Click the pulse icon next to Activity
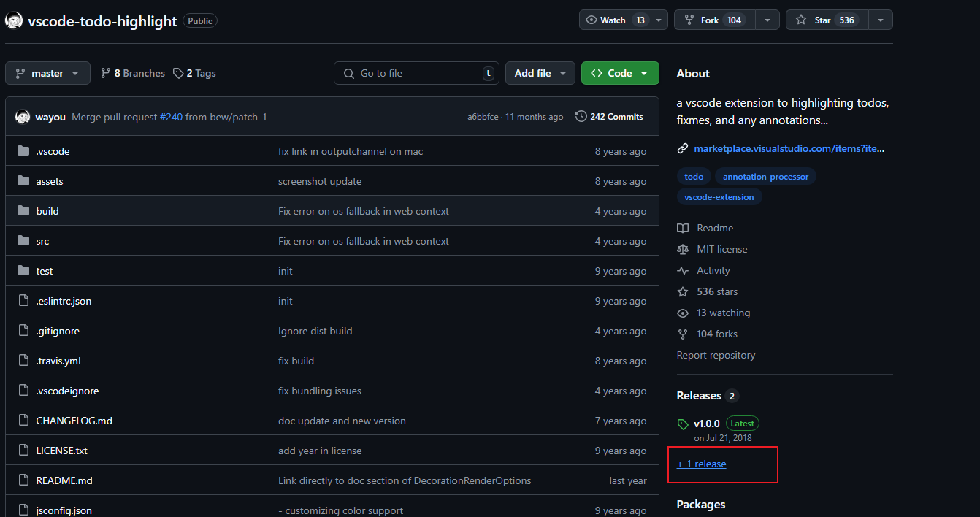The width and height of the screenshot is (980, 517). tap(683, 270)
